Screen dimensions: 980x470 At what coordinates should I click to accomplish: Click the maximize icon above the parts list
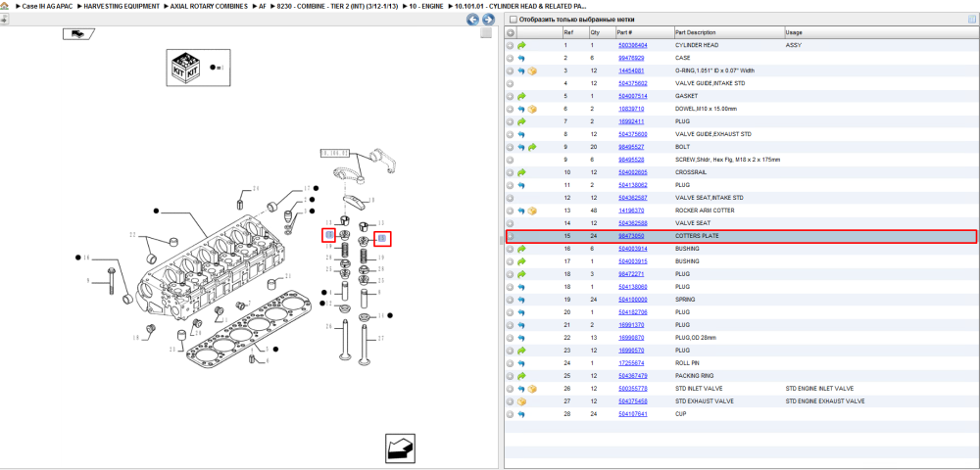click(972, 20)
